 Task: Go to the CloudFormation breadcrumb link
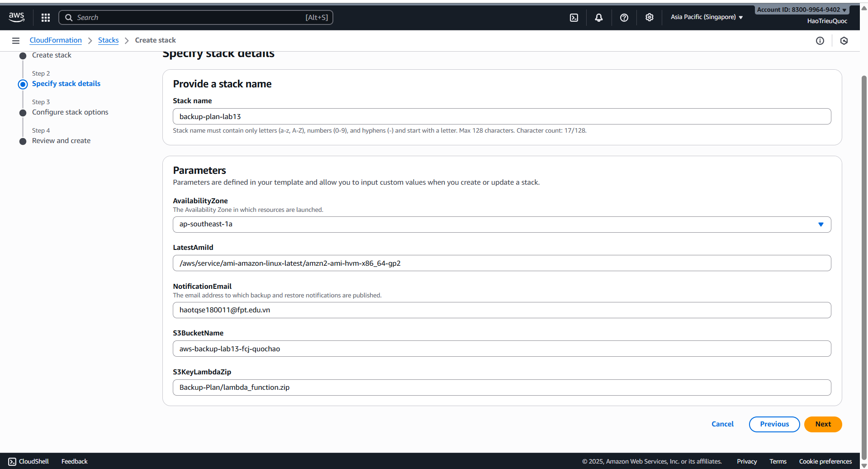[56, 40]
